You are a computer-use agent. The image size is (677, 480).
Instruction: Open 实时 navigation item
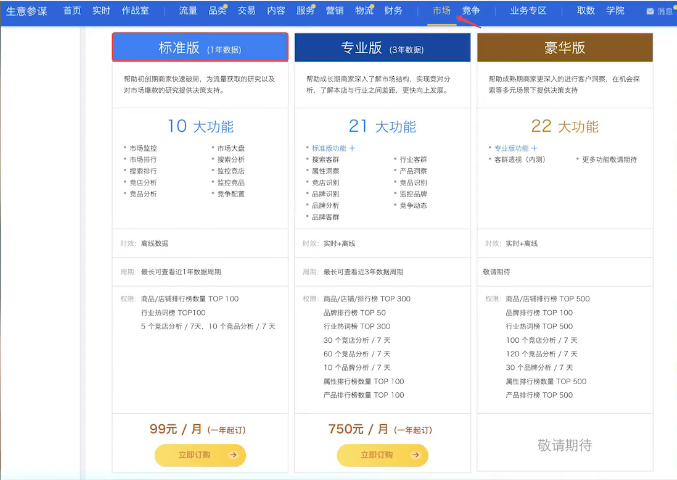click(x=101, y=10)
